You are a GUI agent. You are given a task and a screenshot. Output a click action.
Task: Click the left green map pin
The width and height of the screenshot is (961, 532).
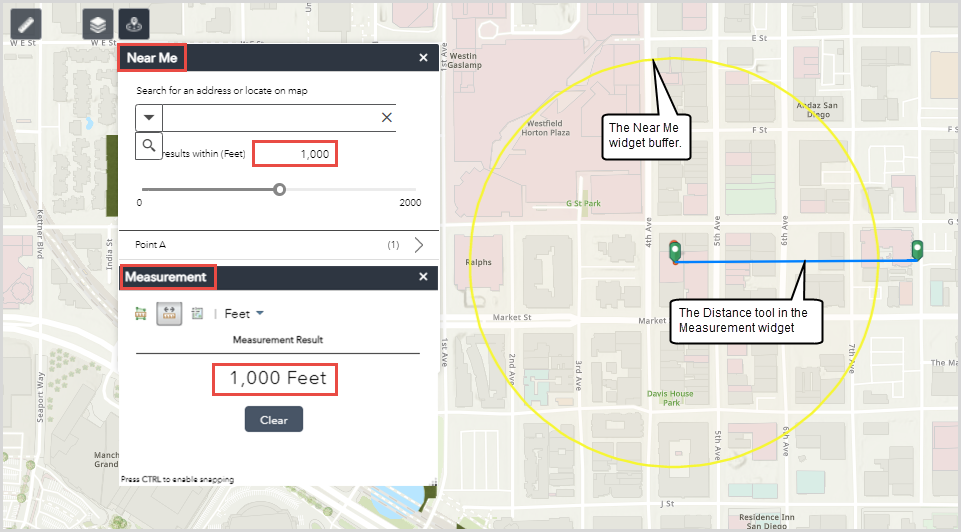click(675, 250)
